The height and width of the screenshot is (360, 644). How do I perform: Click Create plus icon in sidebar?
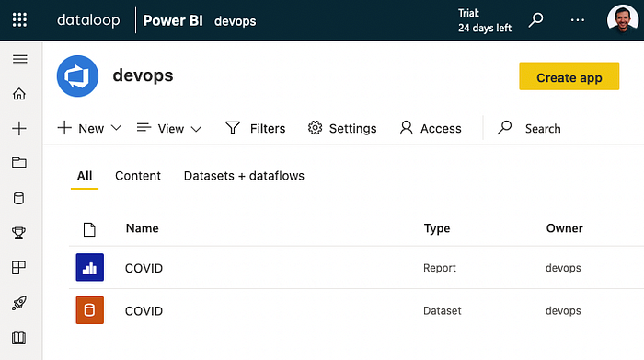[x=19, y=129]
